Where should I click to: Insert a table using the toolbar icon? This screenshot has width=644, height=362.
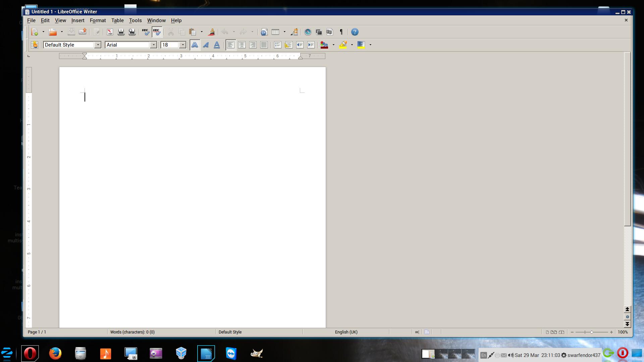coord(275,32)
